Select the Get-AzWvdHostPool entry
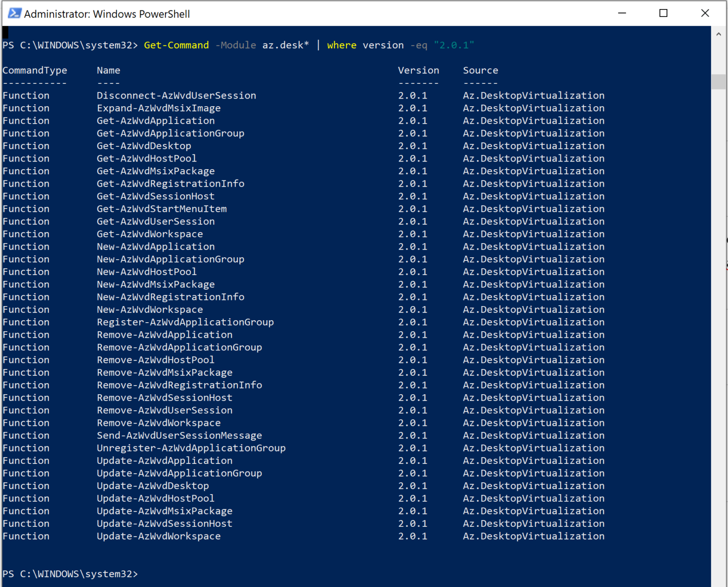This screenshot has width=728, height=587. [146, 158]
